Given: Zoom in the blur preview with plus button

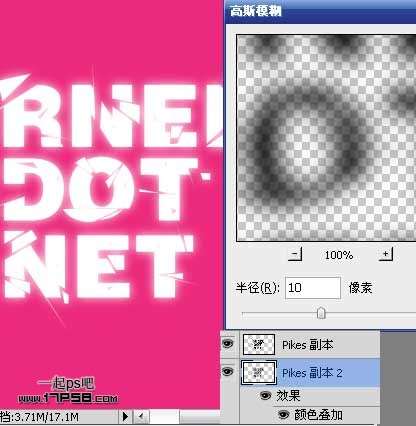Looking at the screenshot, I should pos(386,254).
